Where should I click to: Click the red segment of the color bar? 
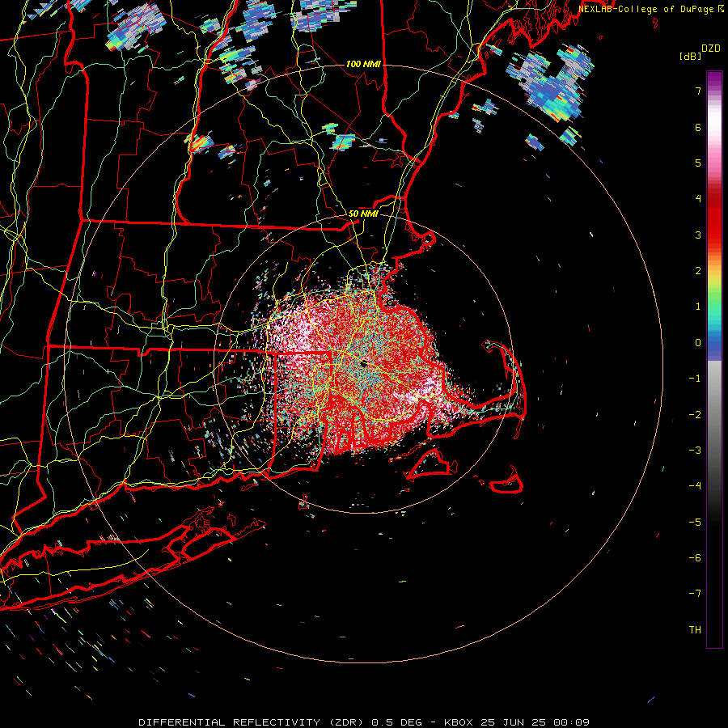(714, 218)
